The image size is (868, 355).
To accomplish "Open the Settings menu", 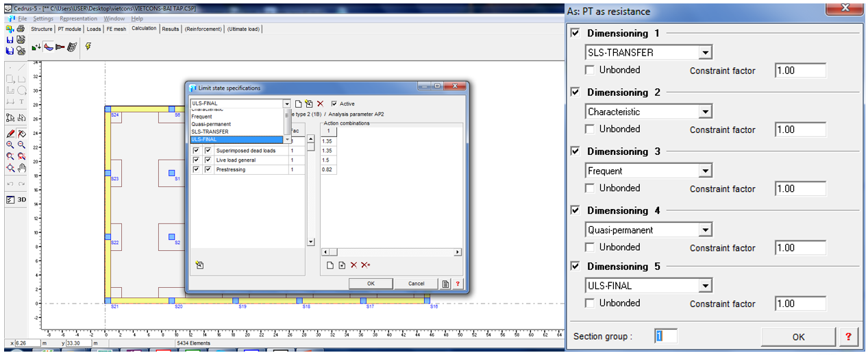I will (x=43, y=19).
